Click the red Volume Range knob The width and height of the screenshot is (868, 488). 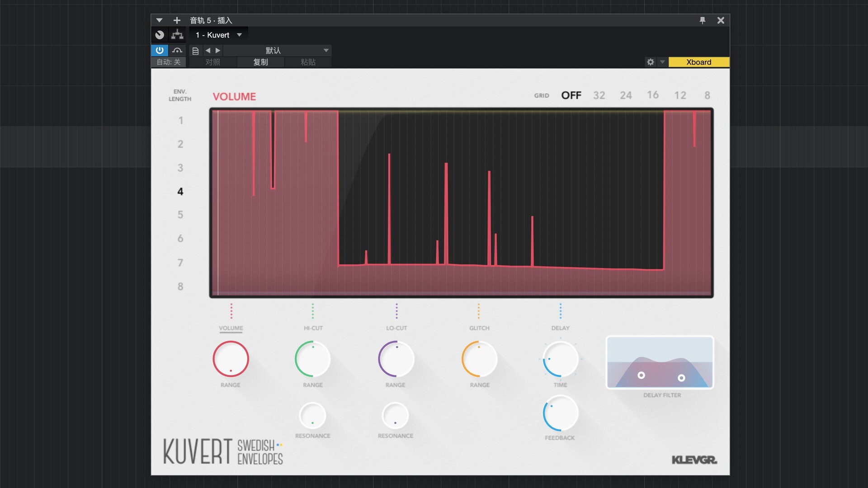pos(231,359)
